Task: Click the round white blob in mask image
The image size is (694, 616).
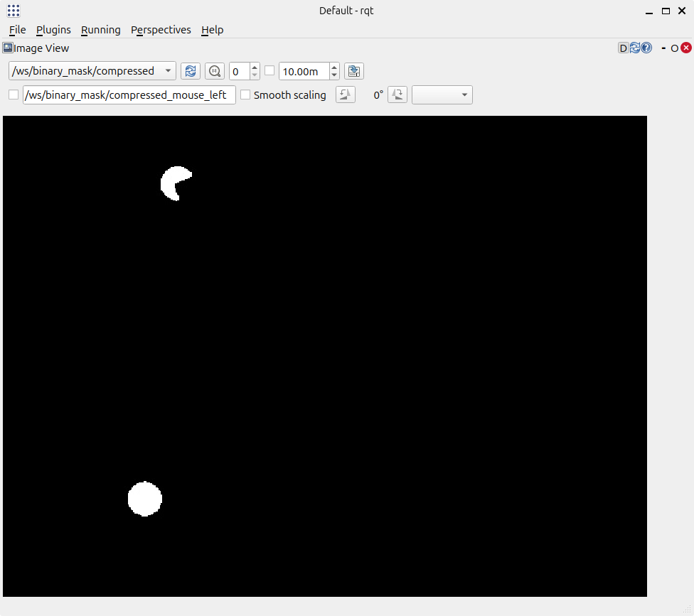Action: pos(145,499)
